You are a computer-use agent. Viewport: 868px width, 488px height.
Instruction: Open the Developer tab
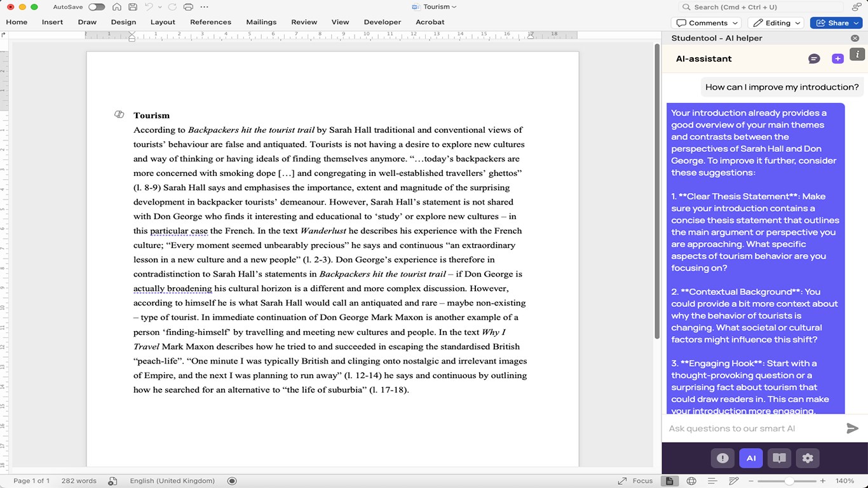coord(383,22)
